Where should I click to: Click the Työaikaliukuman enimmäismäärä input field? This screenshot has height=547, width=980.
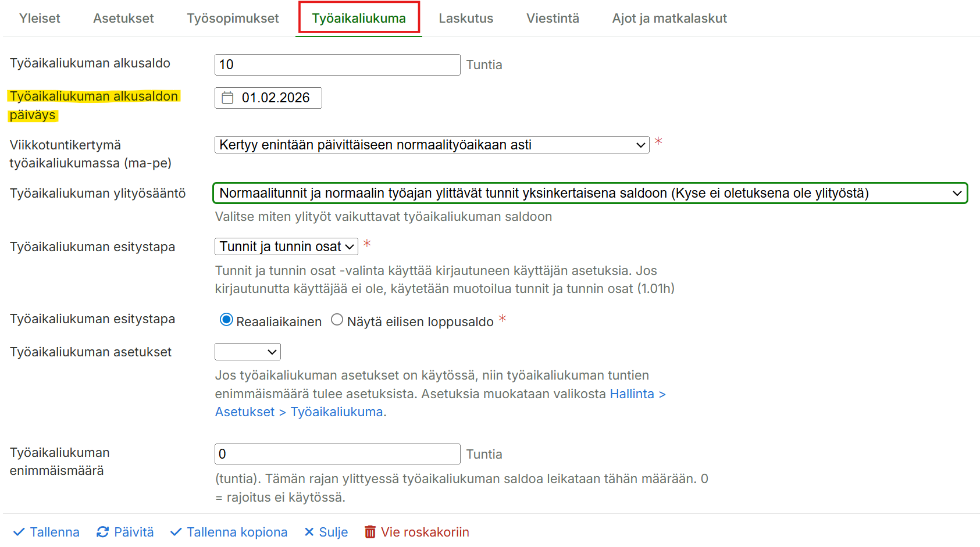pyautogui.click(x=337, y=454)
